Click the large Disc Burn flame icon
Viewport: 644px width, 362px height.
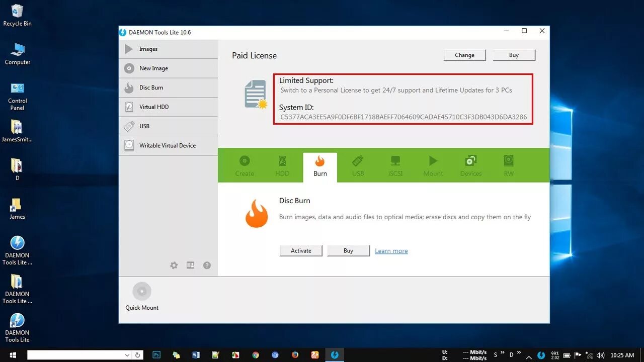[257, 213]
